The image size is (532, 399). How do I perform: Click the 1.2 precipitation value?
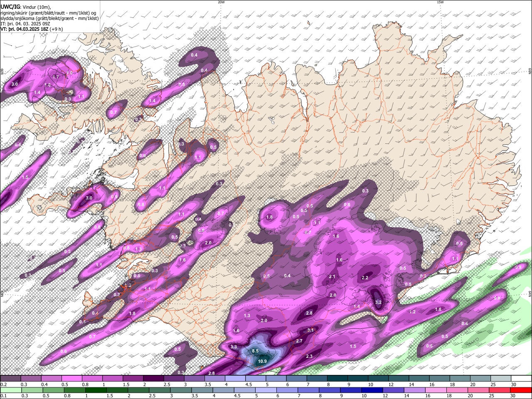click(x=412, y=312)
